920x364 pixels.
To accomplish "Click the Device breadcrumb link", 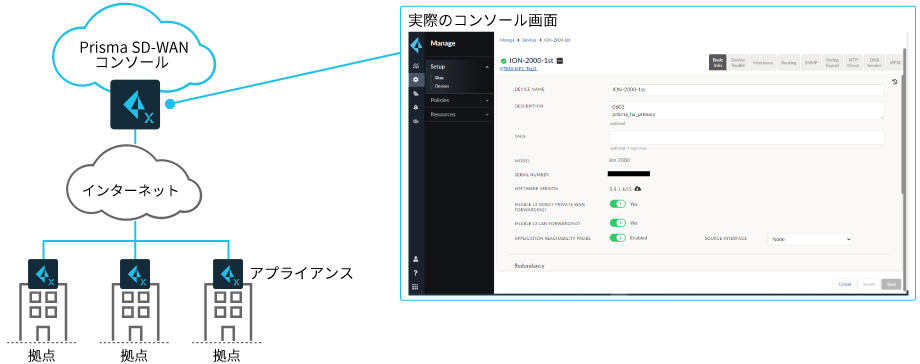I will click(x=529, y=40).
